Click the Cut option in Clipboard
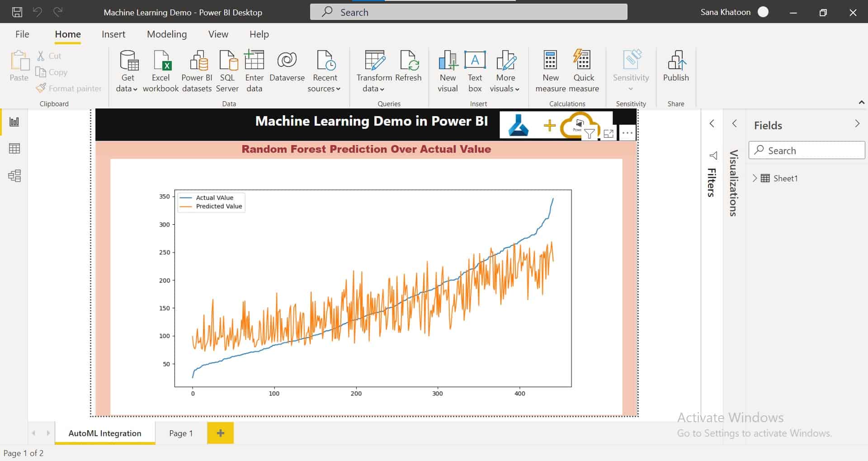868x461 pixels. [49, 56]
